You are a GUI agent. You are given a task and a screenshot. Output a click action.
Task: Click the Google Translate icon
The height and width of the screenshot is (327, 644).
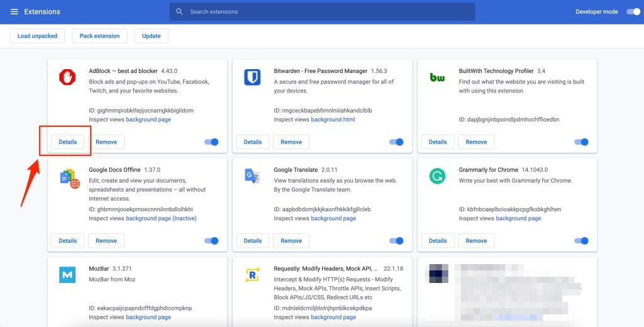tap(252, 176)
